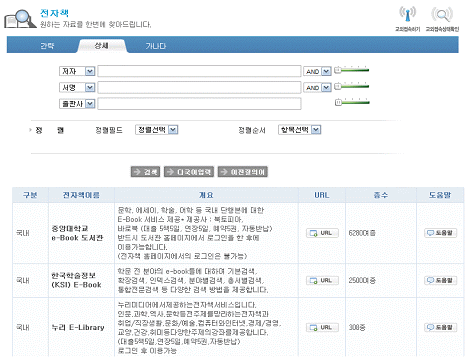
Task: Open URL for 중앙대학교 e-Book 도서관
Action: [322, 233]
